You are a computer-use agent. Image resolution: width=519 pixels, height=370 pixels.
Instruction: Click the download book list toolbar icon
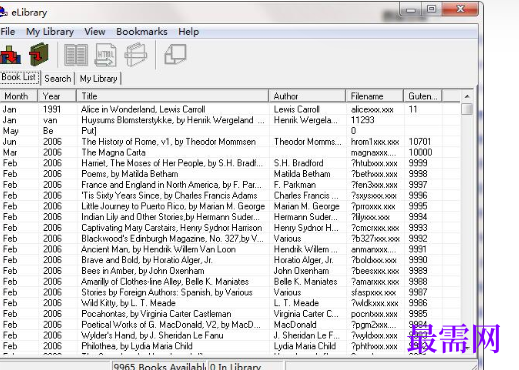10,55
